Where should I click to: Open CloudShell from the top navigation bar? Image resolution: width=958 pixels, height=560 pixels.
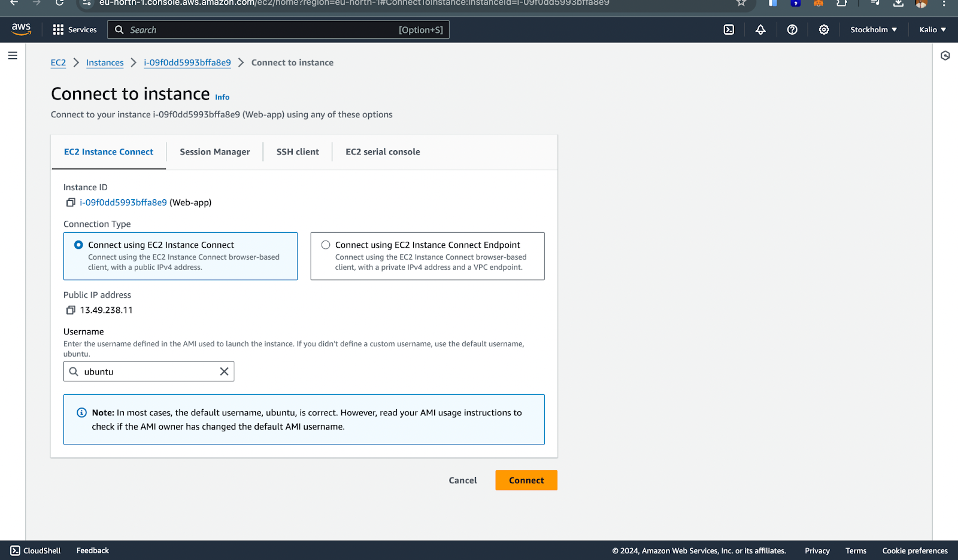tap(729, 30)
